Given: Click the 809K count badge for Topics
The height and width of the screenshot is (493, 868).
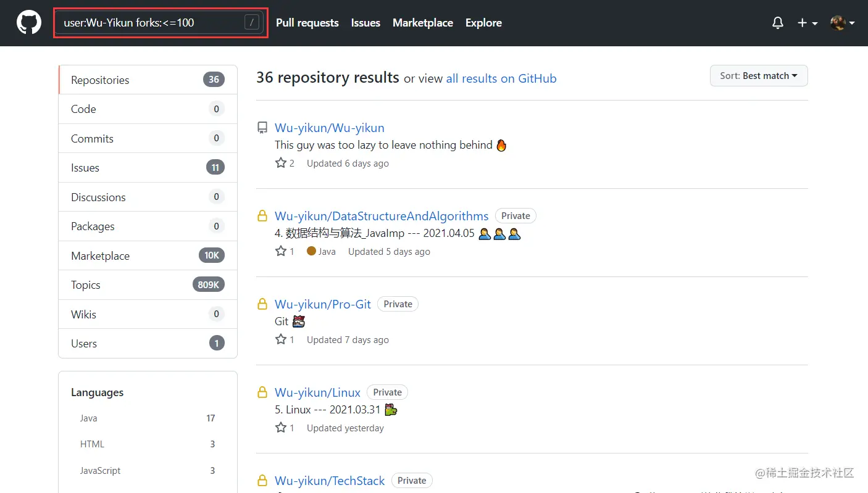Looking at the screenshot, I should (x=209, y=285).
